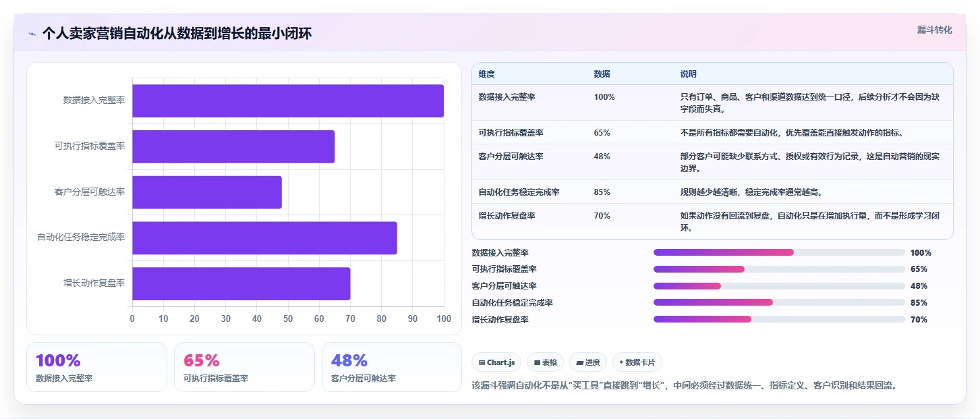Click the 70% progress bar for 增长动作复盘率
Screen dimensions: 980x419
tap(779, 319)
